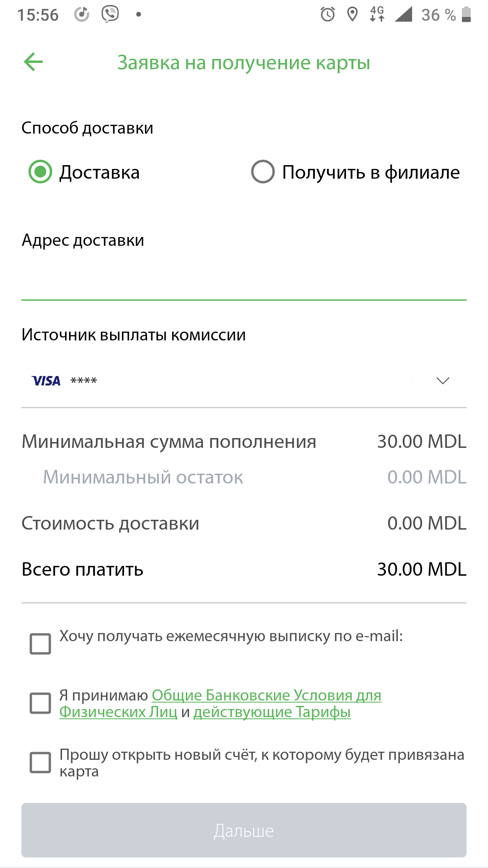Accept the general banking conditions checkbox

tap(40, 703)
